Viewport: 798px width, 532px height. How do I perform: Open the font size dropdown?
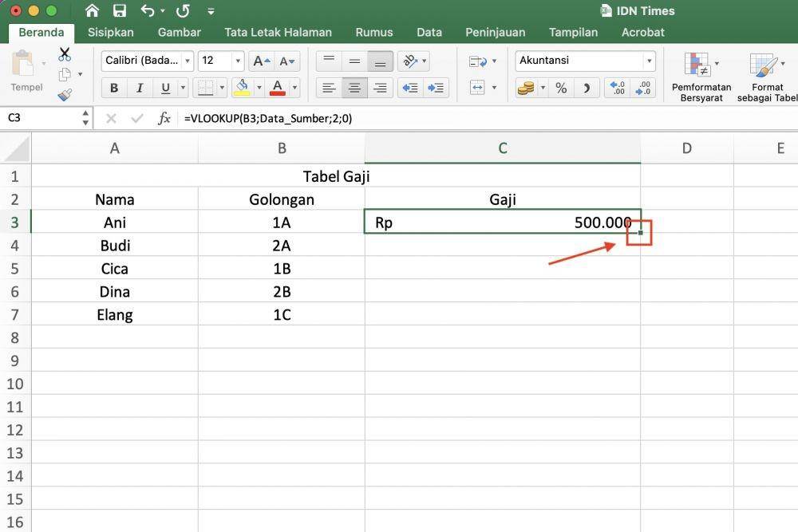(238, 61)
